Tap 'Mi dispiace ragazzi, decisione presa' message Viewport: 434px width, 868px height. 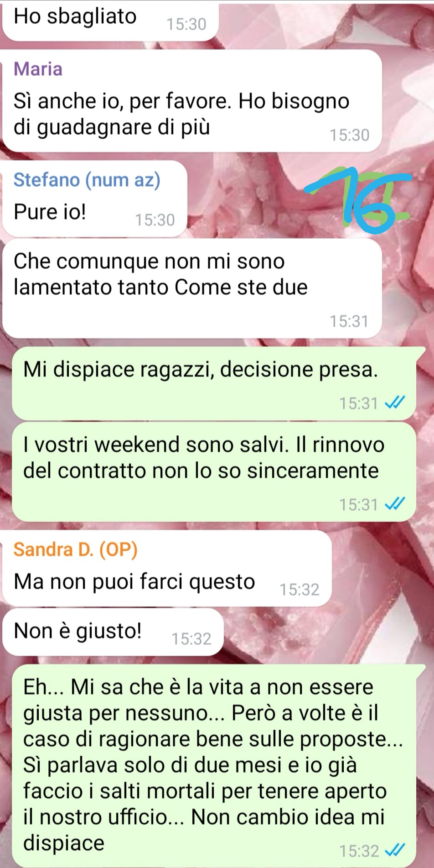214,383
